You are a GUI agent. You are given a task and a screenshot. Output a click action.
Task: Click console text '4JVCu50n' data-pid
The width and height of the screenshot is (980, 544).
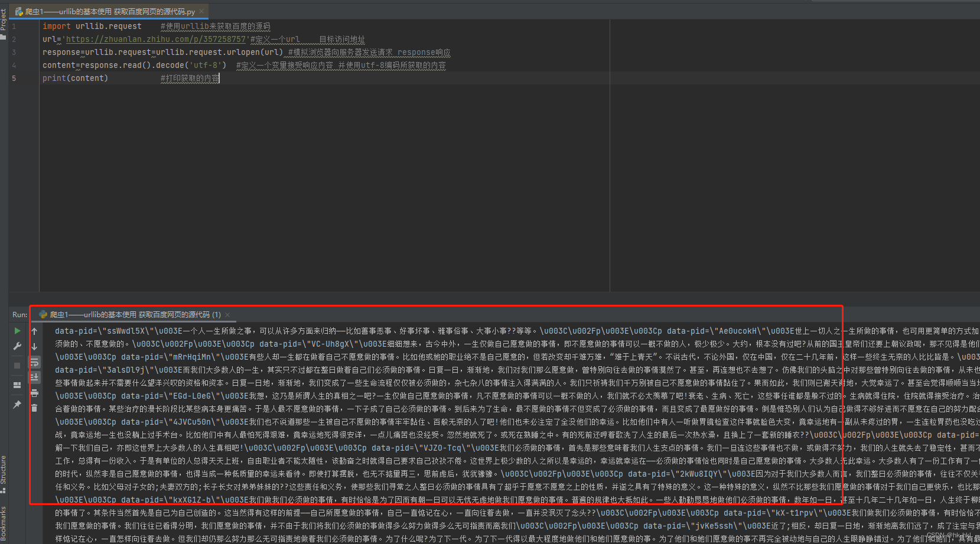click(x=193, y=422)
